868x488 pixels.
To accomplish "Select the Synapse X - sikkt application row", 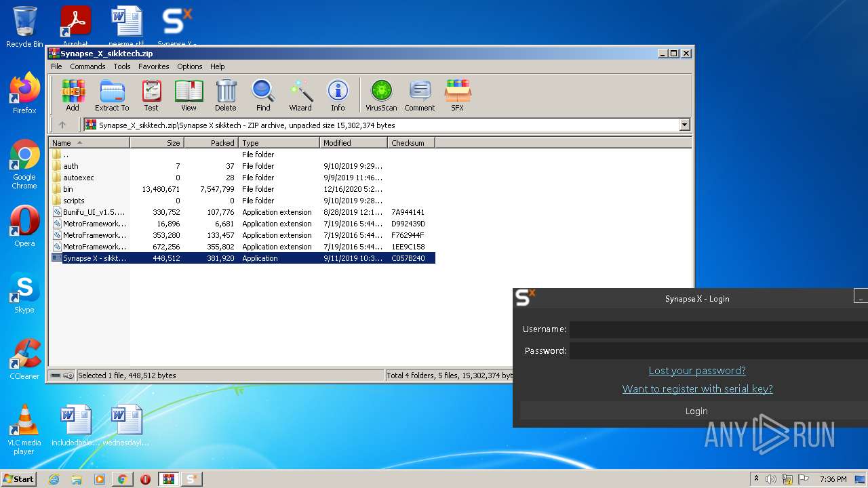I will [242, 258].
